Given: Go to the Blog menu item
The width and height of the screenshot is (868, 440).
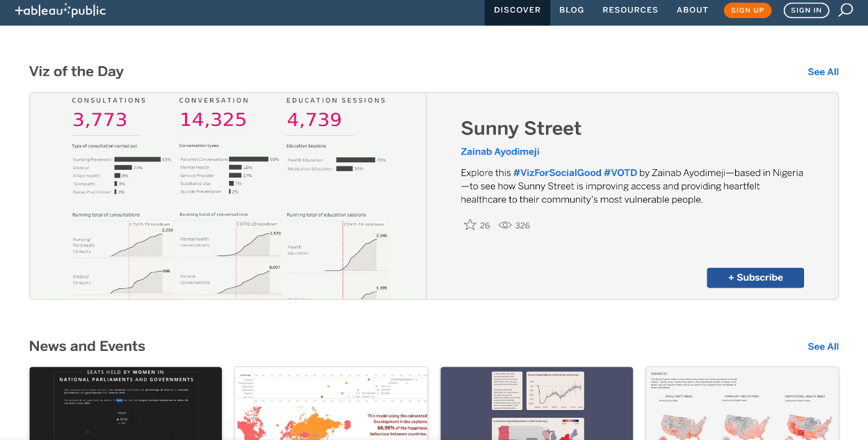Looking at the screenshot, I should (x=572, y=10).
